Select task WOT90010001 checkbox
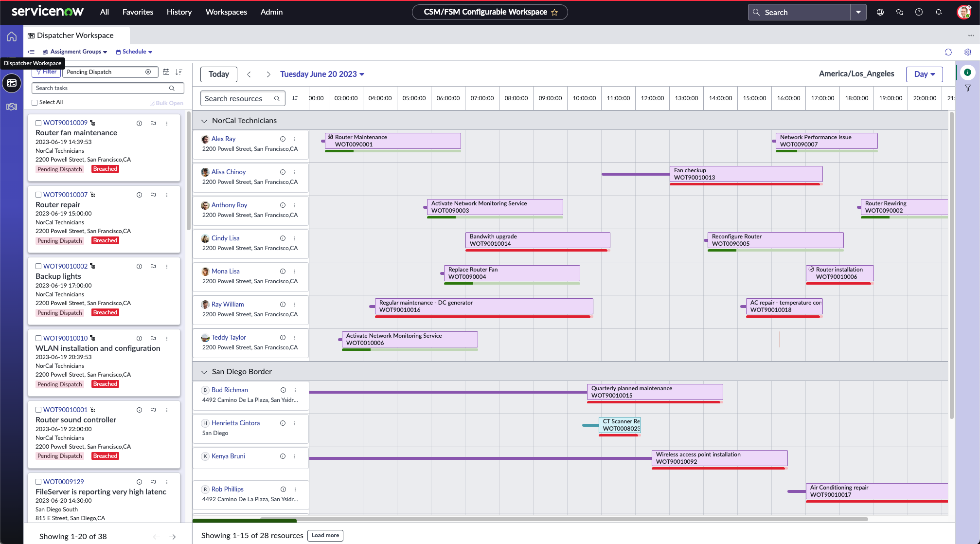Viewport: 980px width, 544px height. click(x=38, y=410)
